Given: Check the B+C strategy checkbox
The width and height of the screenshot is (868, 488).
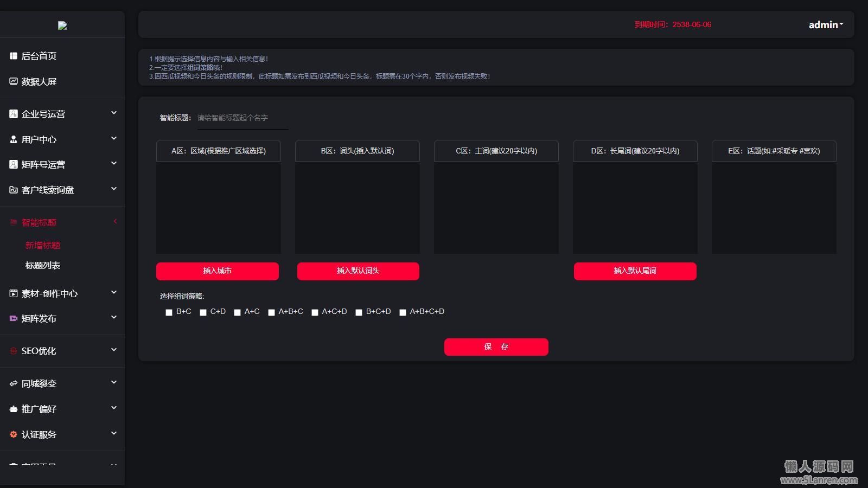Looking at the screenshot, I should pyautogui.click(x=169, y=312).
